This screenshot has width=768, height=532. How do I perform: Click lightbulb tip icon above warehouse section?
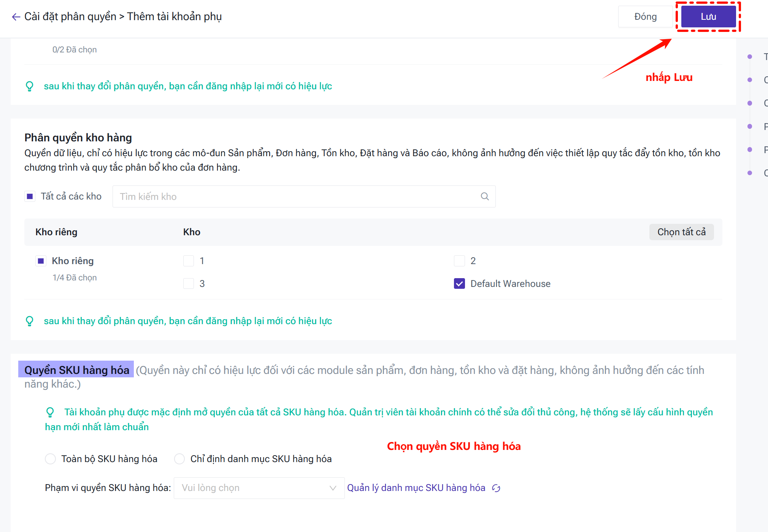click(30, 86)
